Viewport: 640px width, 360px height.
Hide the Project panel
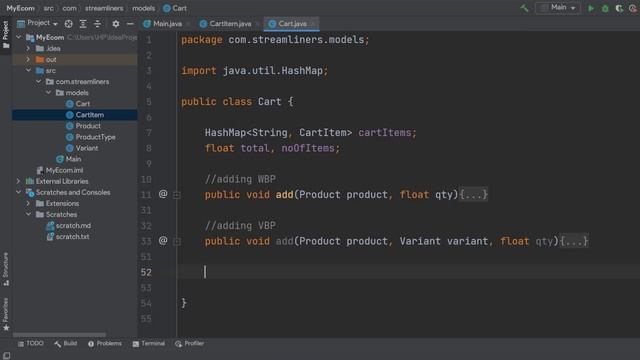tap(130, 24)
